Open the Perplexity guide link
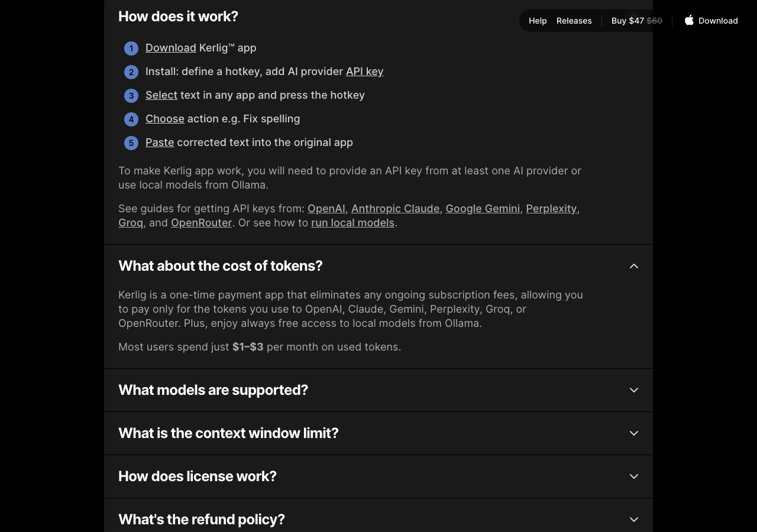Screen dimensions: 757x532 pyautogui.click(x=551, y=209)
